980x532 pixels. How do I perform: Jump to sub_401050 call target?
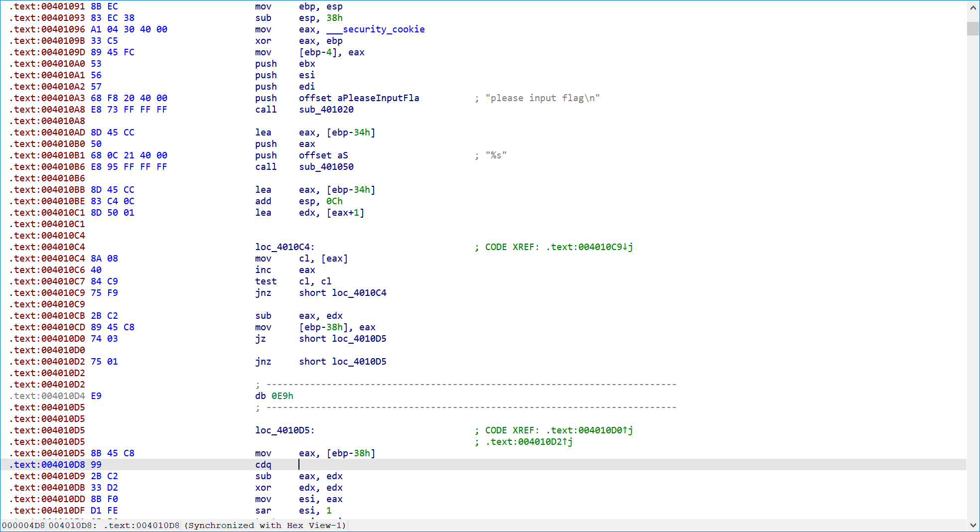326,167
